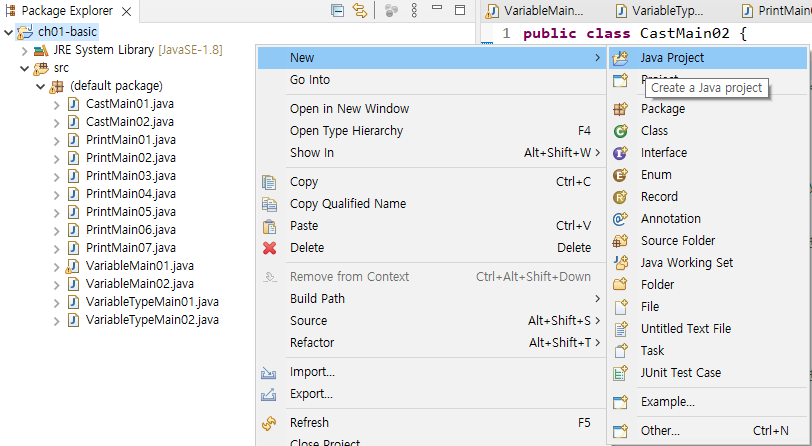This screenshot has width=812, height=446.
Task: Switch to the VariableMain... editor tab
Action: [536, 11]
